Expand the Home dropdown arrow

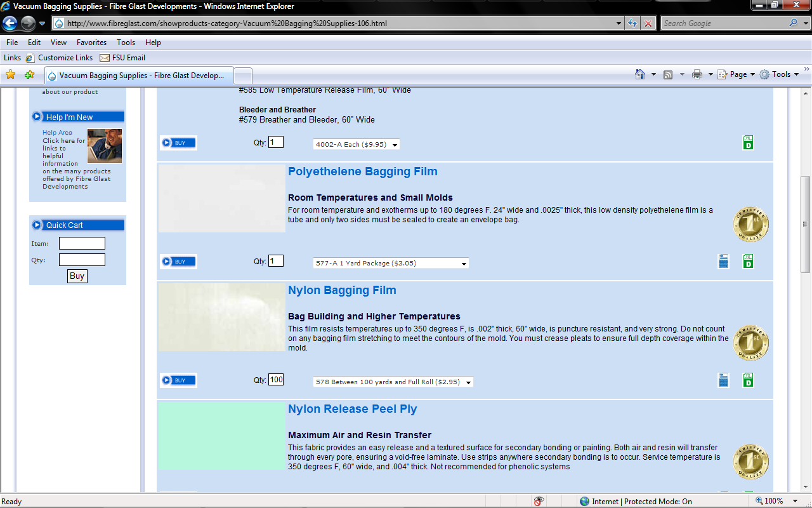653,74
